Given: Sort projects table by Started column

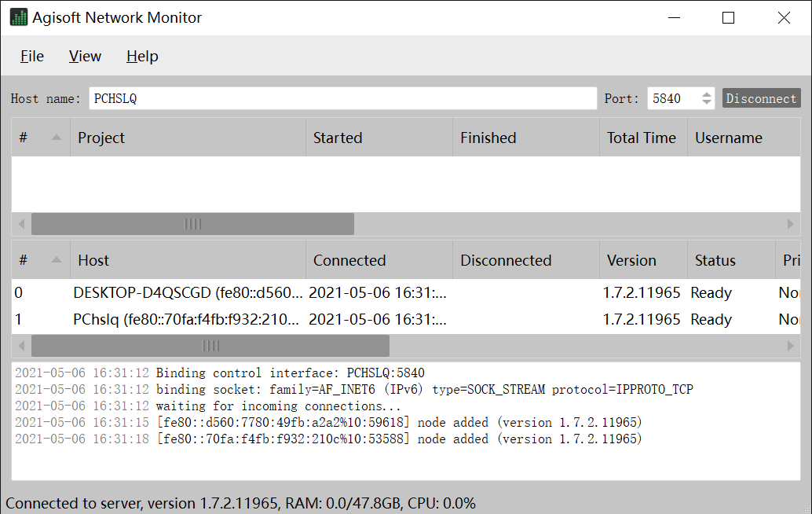Looking at the screenshot, I should (x=379, y=138).
